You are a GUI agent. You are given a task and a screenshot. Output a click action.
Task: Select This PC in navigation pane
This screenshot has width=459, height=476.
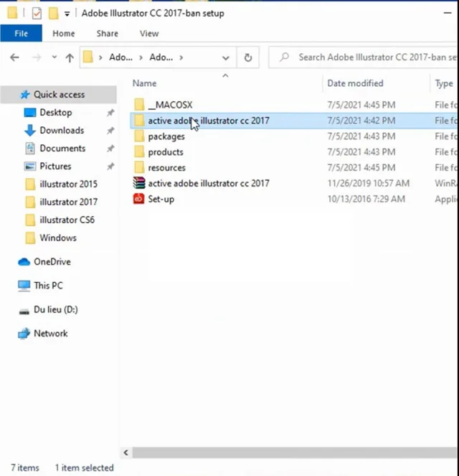tap(48, 285)
